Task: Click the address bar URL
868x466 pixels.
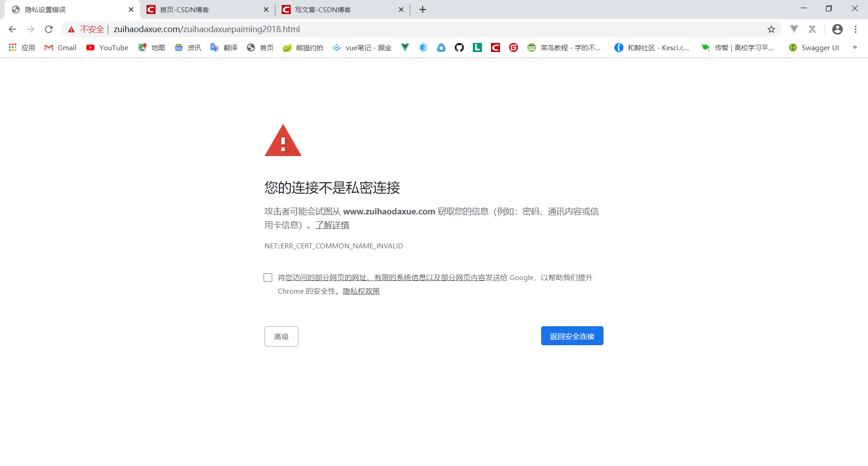Action: point(206,29)
